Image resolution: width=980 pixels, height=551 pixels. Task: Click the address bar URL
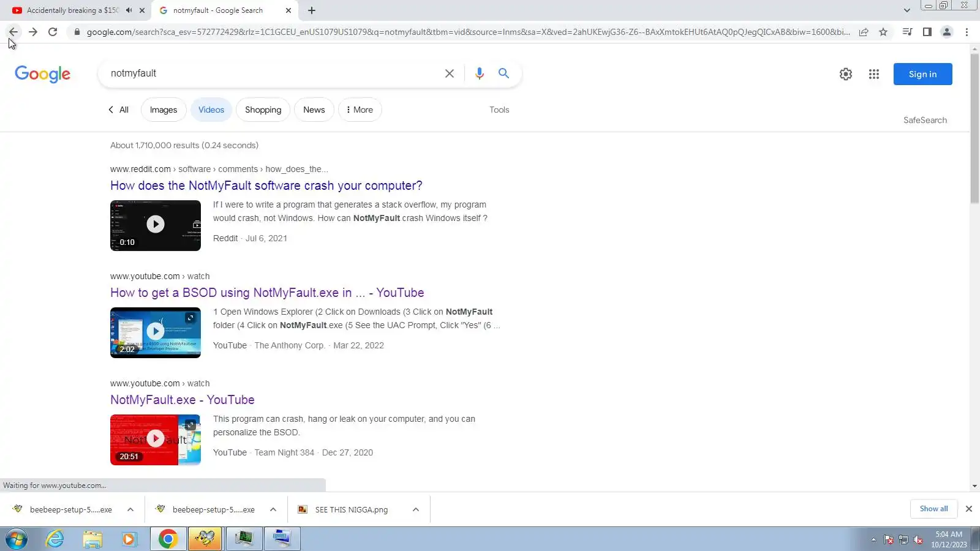point(468,32)
